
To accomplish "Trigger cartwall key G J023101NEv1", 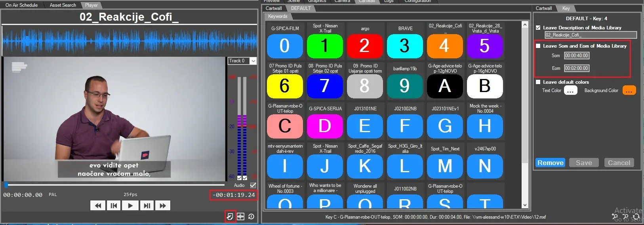I will [445, 126].
